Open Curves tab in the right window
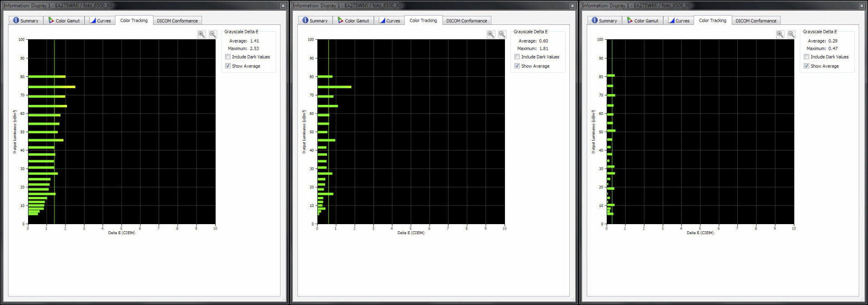The height and width of the screenshot is (305, 868). 679,21
